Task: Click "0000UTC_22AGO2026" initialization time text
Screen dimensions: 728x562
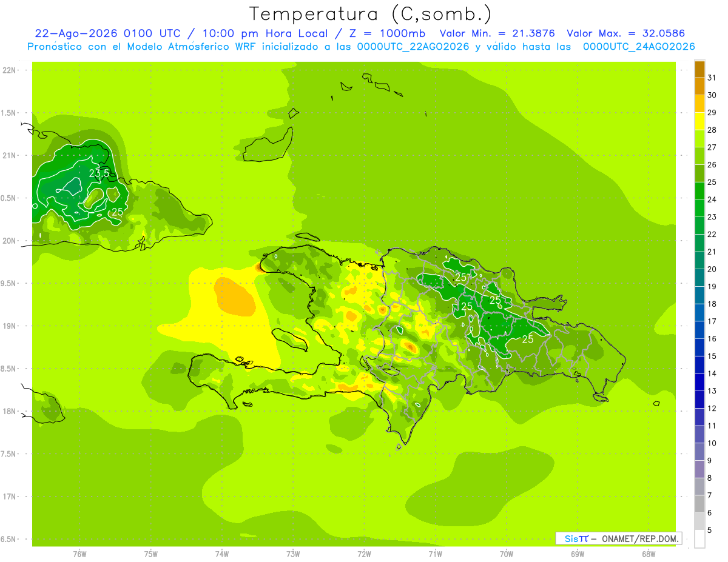Action: tap(413, 47)
